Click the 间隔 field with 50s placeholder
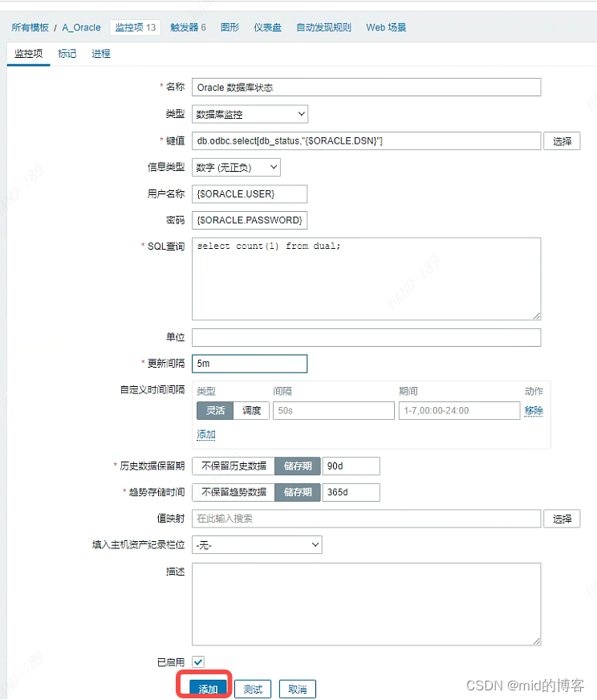The width and height of the screenshot is (597, 700). coord(334,411)
